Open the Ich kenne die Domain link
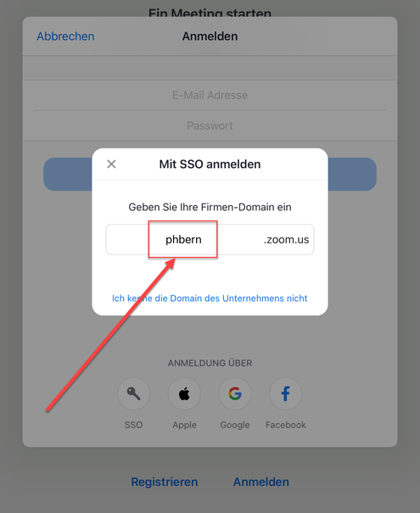 click(x=210, y=298)
